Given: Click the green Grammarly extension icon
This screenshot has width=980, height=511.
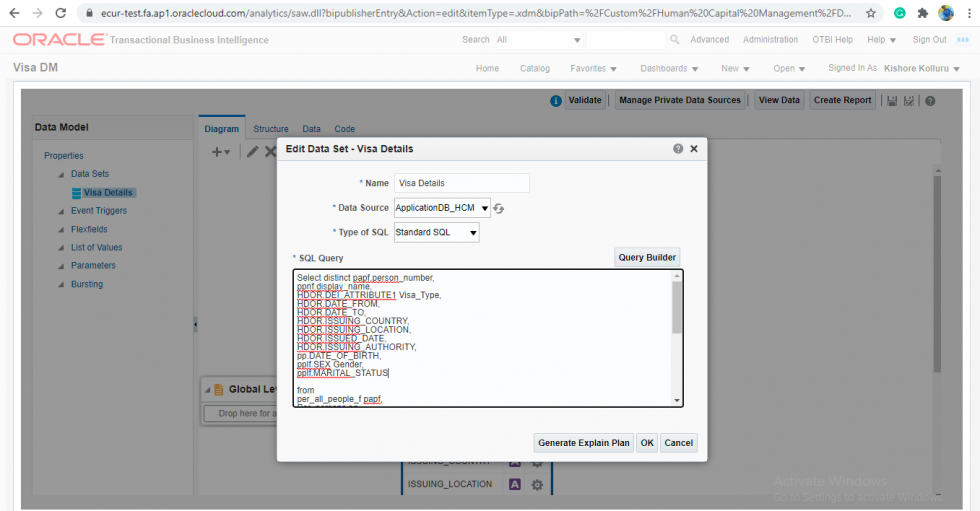Looking at the screenshot, I should (899, 13).
